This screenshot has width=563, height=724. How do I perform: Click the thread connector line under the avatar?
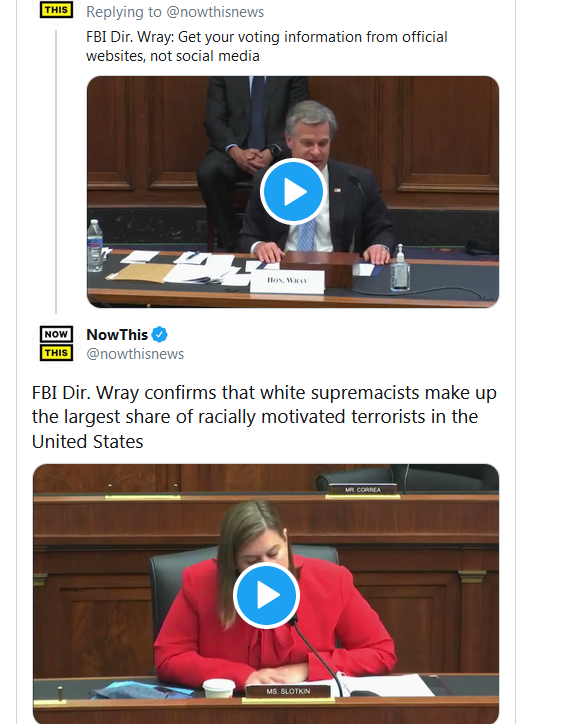click(x=56, y=172)
